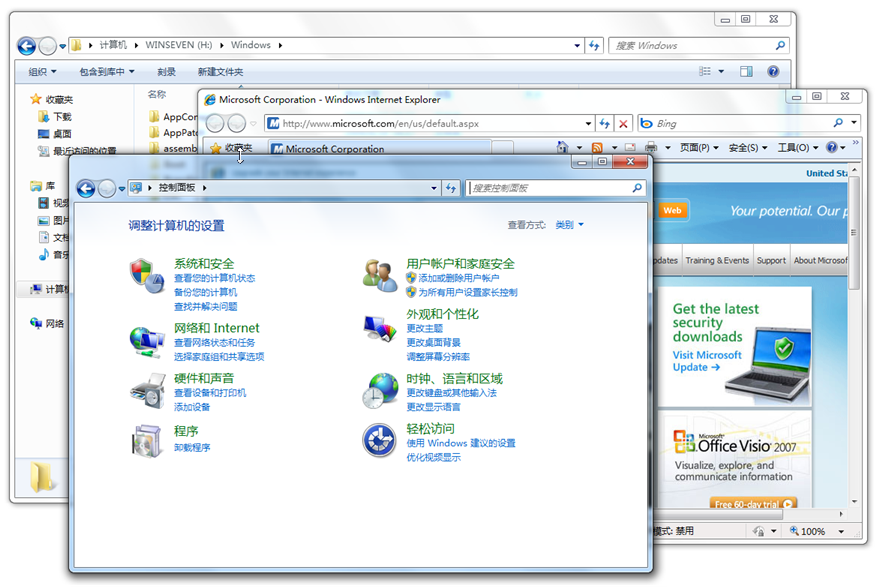Open User Accounts people icon
Viewport: 882px width, 587px height.
tap(380, 276)
